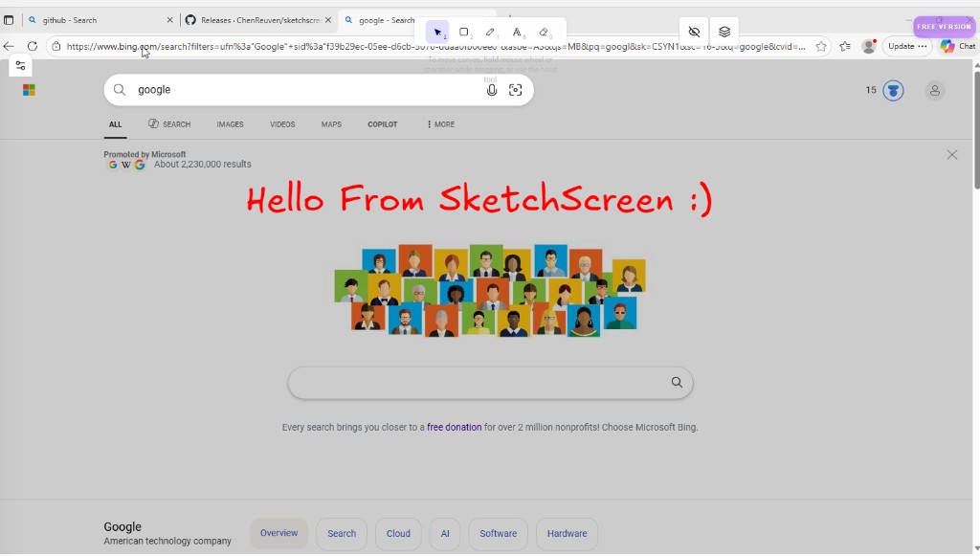Click the magnifier in promoted search field
This screenshot has width=980, height=556.
click(677, 383)
